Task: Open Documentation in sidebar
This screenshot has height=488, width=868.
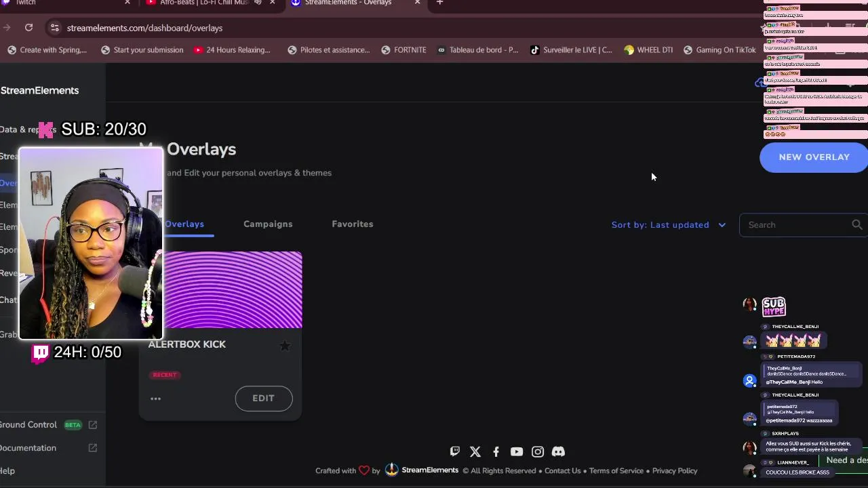Action: click(28, 448)
